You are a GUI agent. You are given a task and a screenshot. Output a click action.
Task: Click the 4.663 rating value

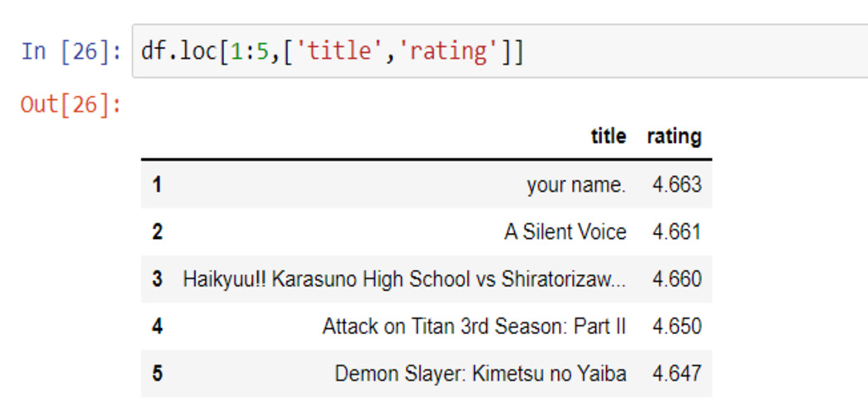coord(676,185)
